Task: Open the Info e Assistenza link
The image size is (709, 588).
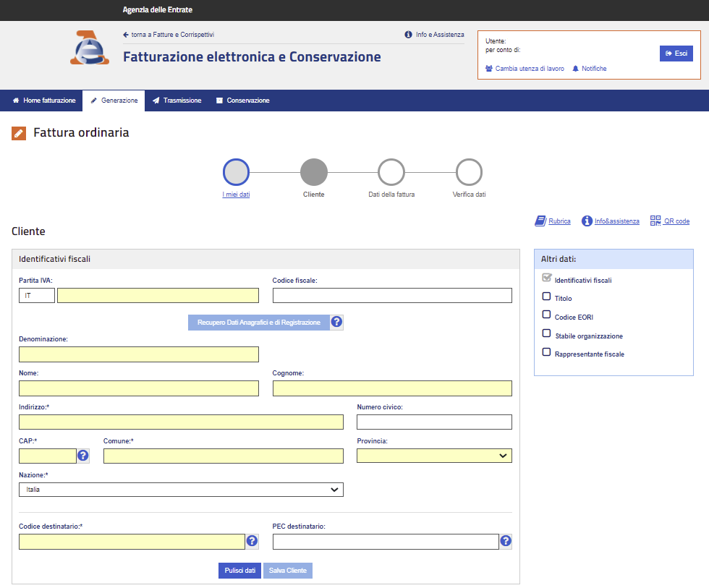Action: [440, 35]
